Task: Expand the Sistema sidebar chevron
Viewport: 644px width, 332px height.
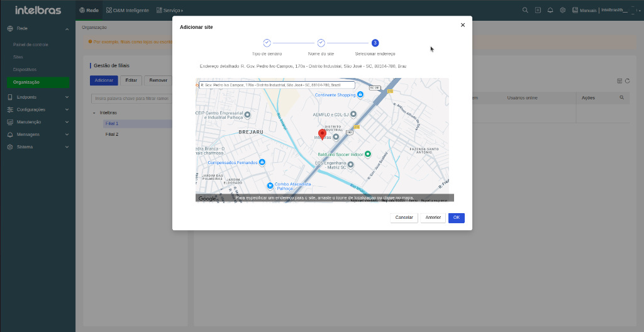Action: [x=67, y=147]
